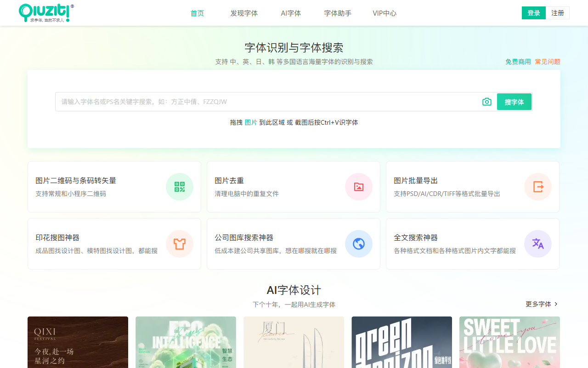This screenshot has width=588, height=368.
Task: Click the 图片 upload link
Action: click(251, 122)
